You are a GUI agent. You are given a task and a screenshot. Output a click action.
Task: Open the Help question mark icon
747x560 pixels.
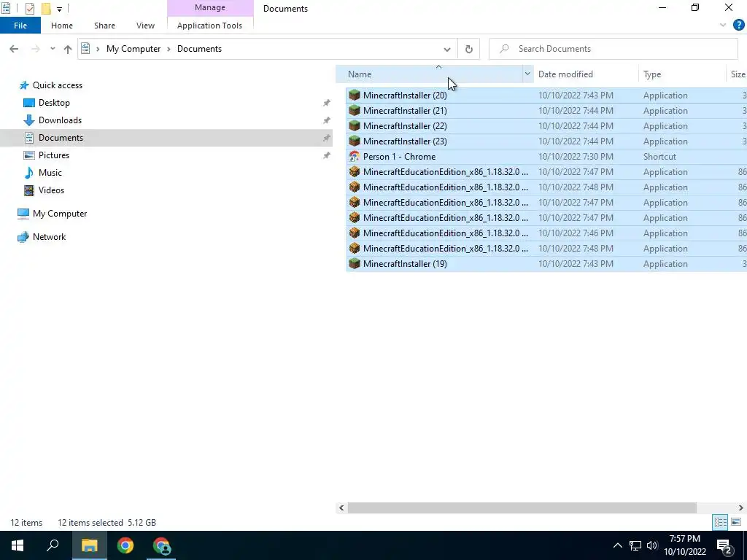point(738,26)
